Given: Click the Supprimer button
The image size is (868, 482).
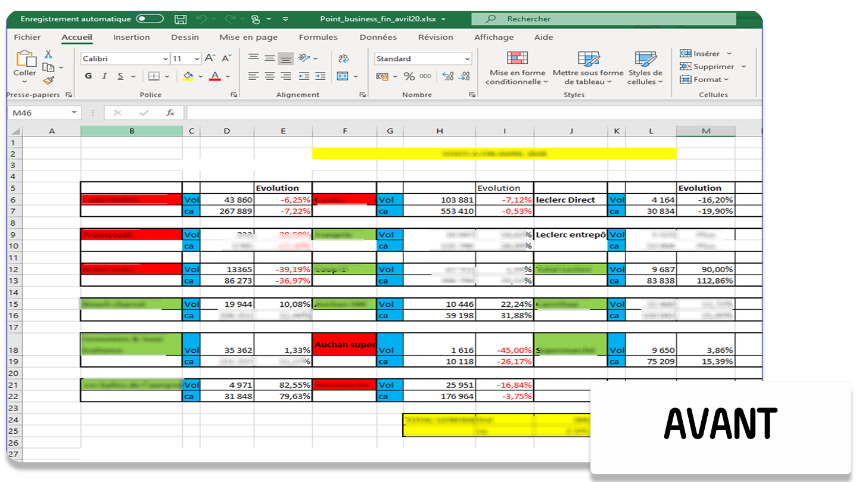Looking at the screenshot, I should [x=709, y=66].
